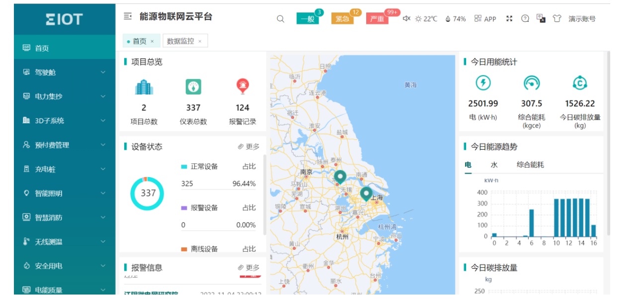Expand the 预付费管理 menu chevron
Screen dimensions: 644x300
pos(103,145)
